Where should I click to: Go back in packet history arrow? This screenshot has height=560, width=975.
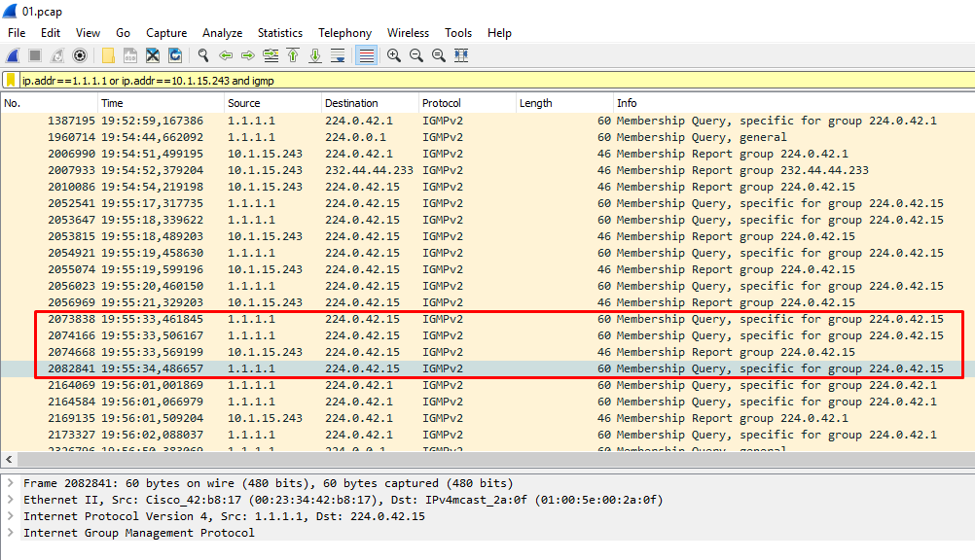pyautogui.click(x=226, y=55)
